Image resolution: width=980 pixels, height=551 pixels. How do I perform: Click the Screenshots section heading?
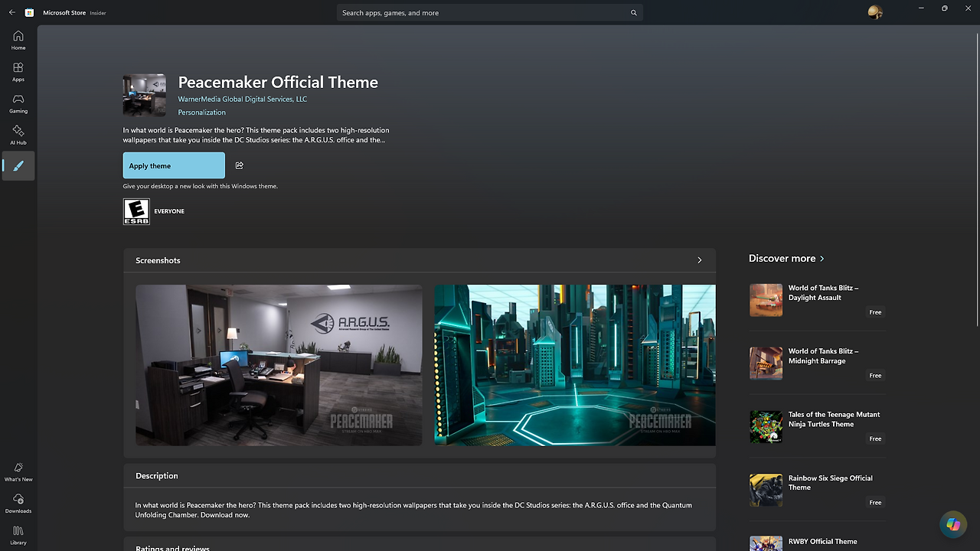158,260
